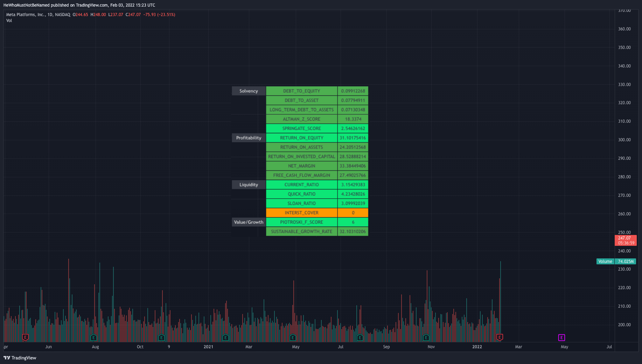
Task: Click the Liquidity category header cell
Action: tap(249, 185)
